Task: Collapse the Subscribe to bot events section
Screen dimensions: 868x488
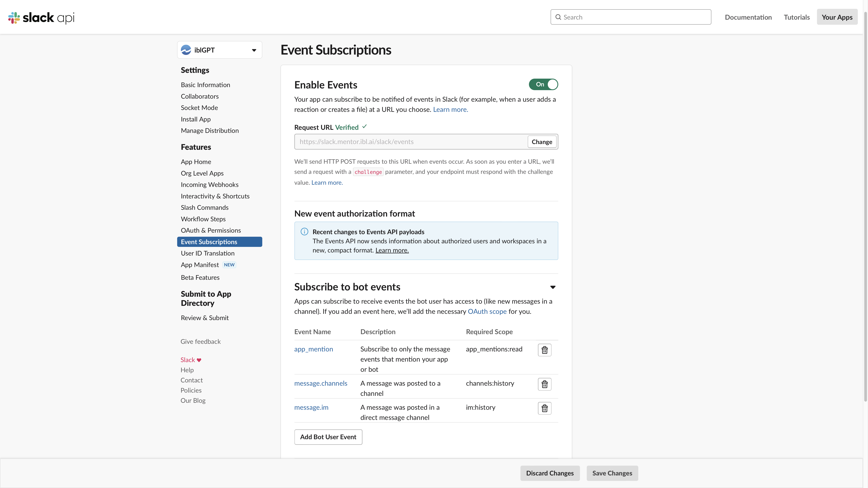Action: point(553,287)
